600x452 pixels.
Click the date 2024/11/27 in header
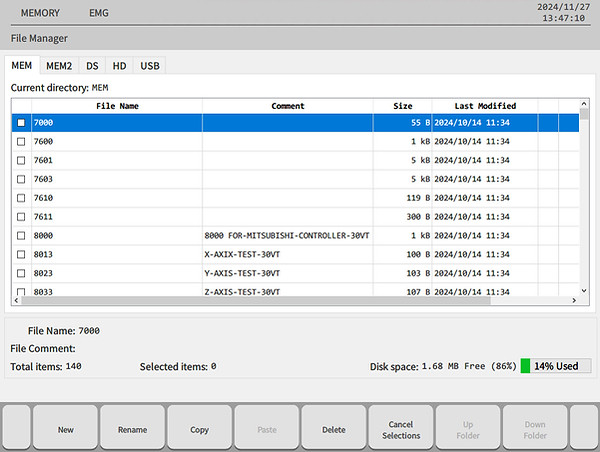click(x=563, y=7)
